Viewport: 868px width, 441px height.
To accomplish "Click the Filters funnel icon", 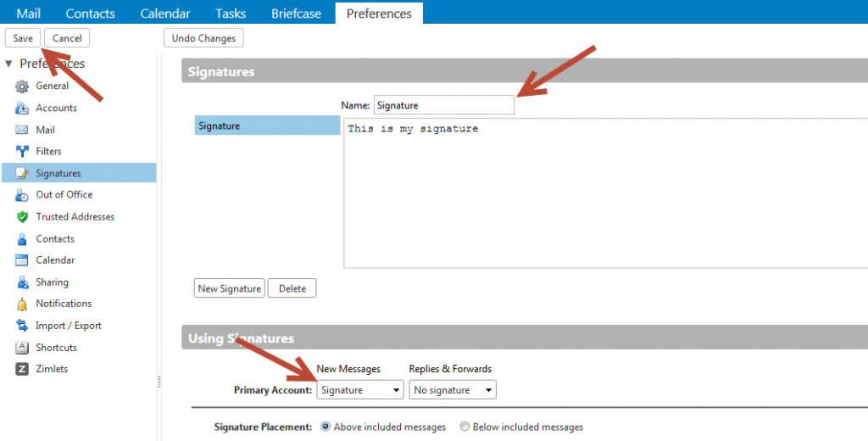I will point(22,151).
